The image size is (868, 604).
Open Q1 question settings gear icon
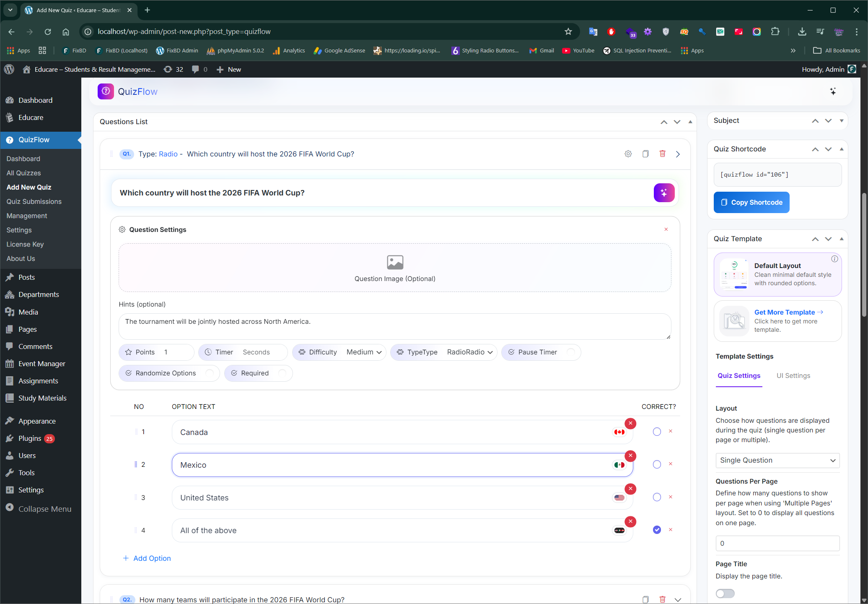(628, 154)
